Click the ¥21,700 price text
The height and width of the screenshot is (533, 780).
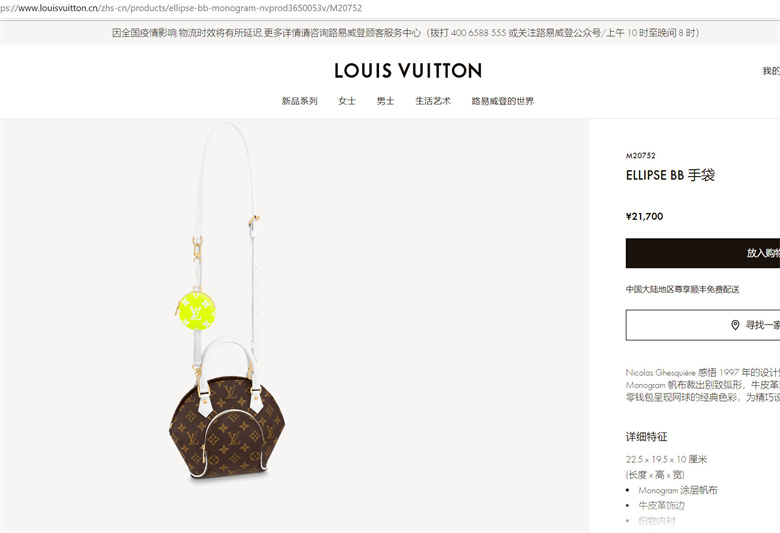click(644, 216)
